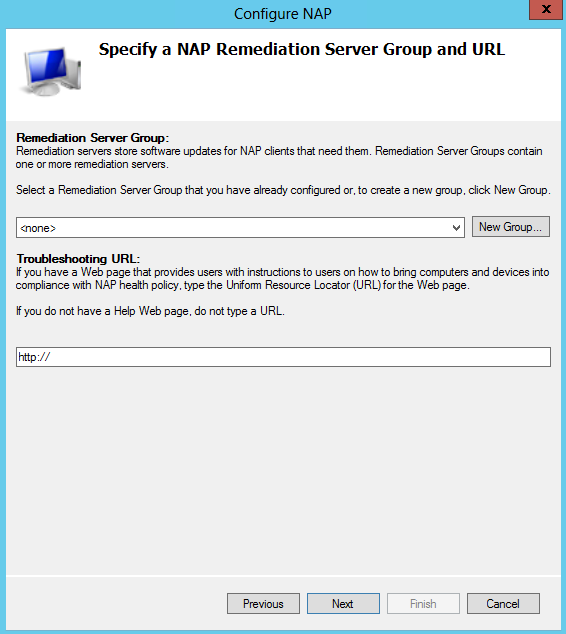Image resolution: width=566 pixels, height=634 pixels.
Task: Expand the <none> dropdown arrow
Action: [x=456, y=228]
